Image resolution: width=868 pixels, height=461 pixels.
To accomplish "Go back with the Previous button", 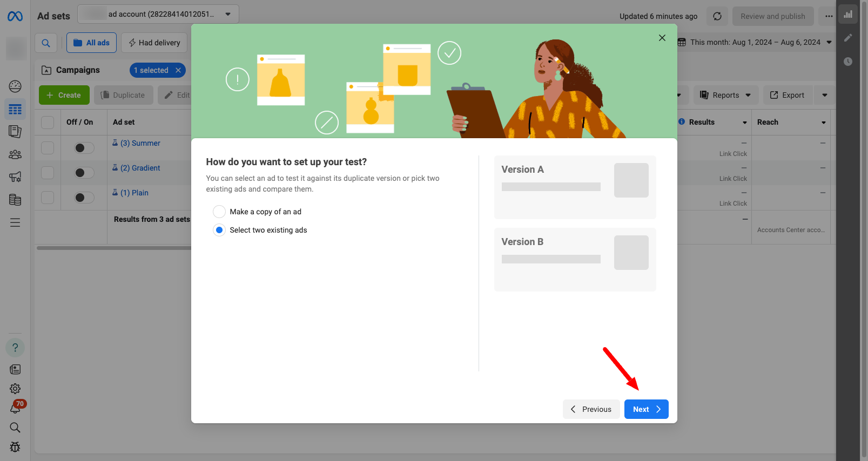I will pyautogui.click(x=591, y=409).
